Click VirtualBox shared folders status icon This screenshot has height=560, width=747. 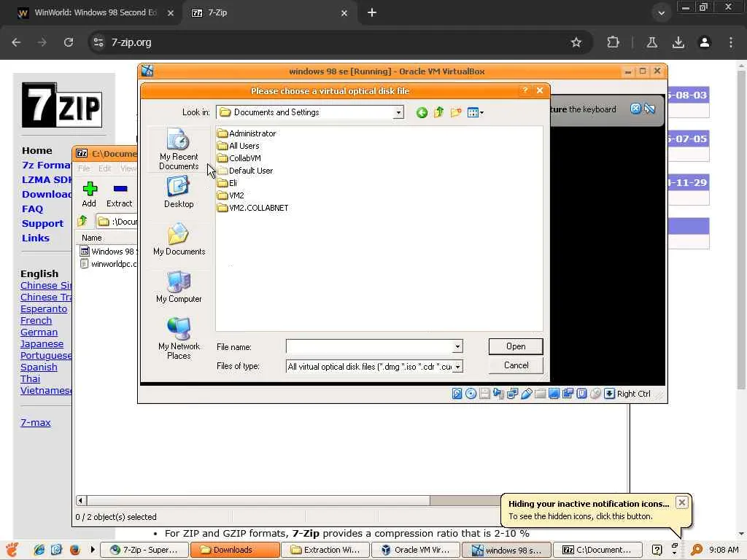point(541,393)
